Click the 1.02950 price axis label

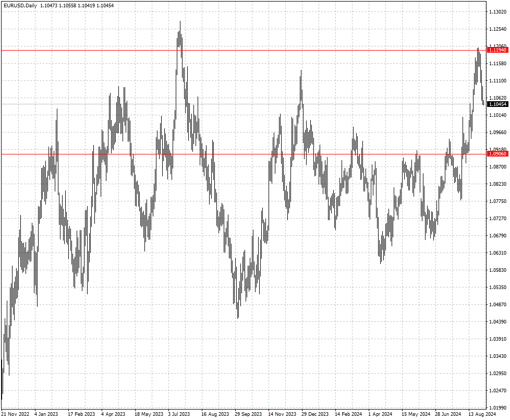497,374
